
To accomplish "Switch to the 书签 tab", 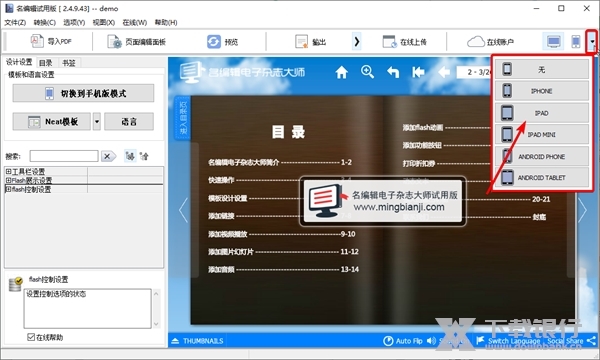I will tap(69, 63).
